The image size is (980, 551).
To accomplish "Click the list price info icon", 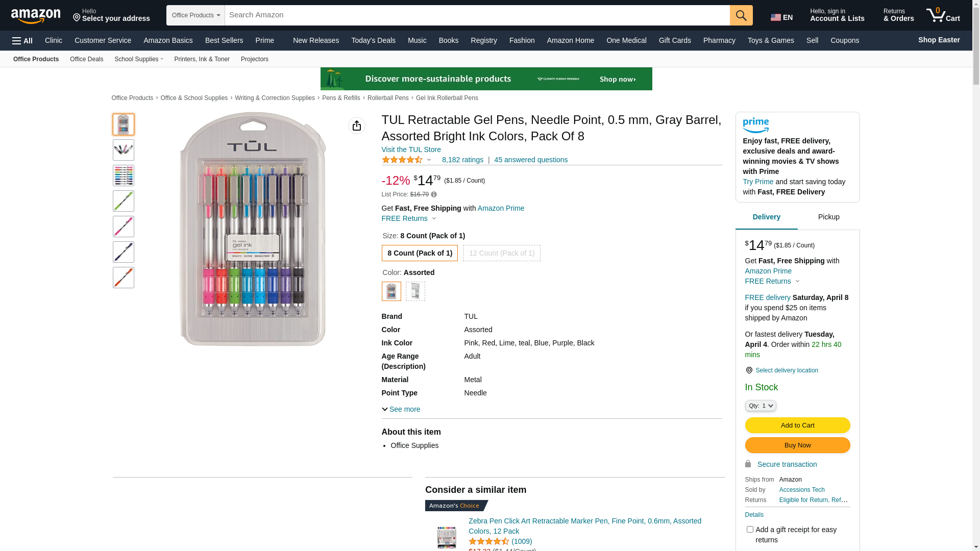I will [x=434, y=194].
